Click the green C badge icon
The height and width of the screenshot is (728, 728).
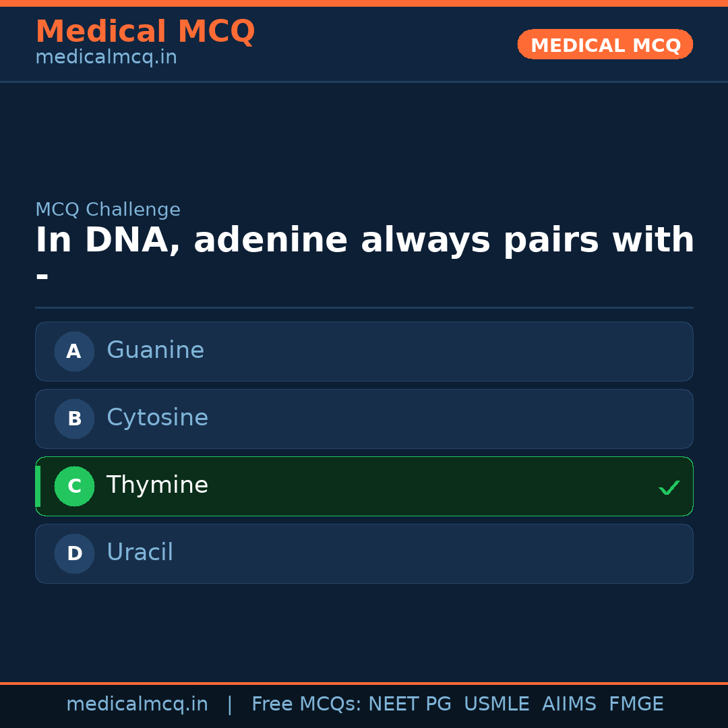(74, 486)
